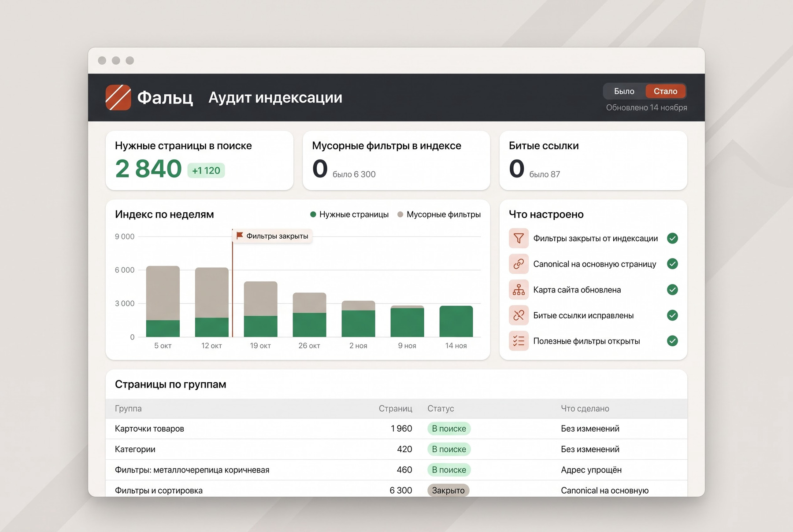Click the Фильтры закрыты chart marker
This screenshot has height=532, width=793.
coord(272,236)
